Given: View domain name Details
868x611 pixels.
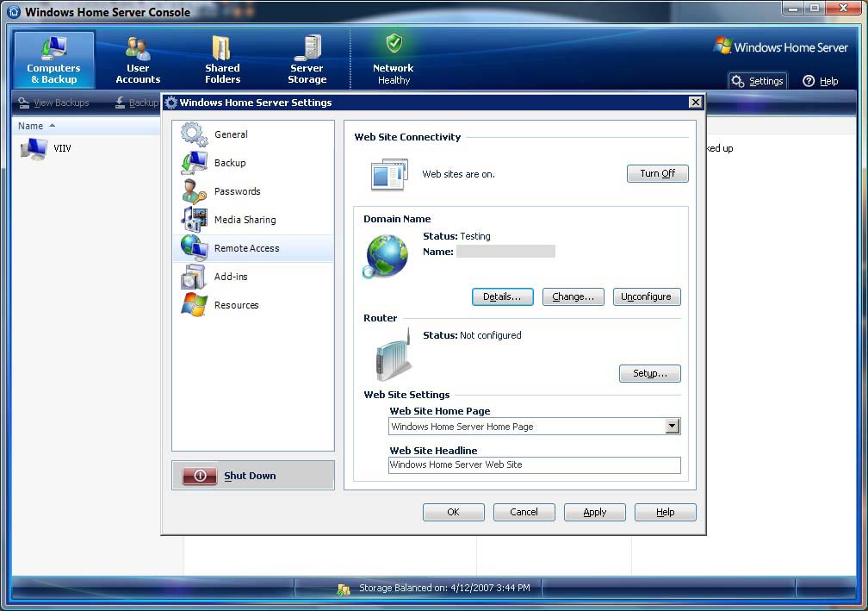Looking at the screenshot, I should 502,296.
